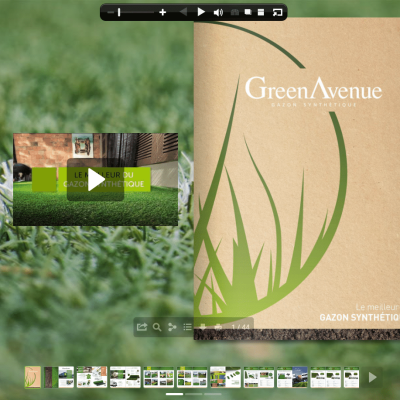Open the fourth thumbnail spread in strip

point(125,377)
